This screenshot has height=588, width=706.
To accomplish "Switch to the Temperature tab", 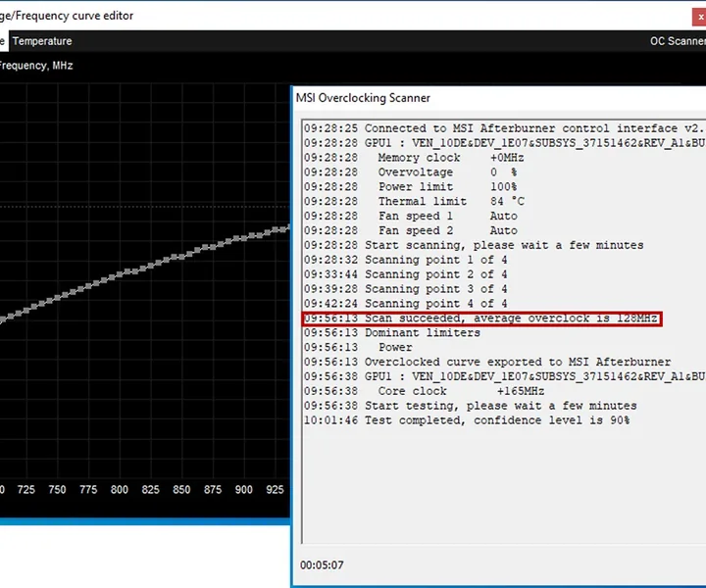I will tap(42, 41).
